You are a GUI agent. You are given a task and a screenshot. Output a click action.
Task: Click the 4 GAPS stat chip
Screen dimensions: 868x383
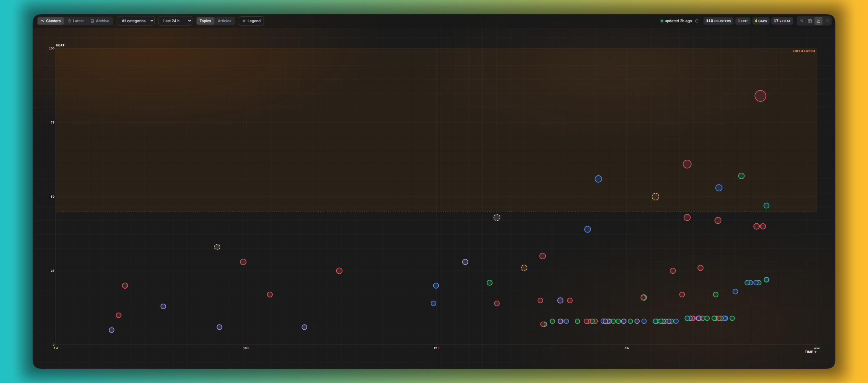tap(761, 21)
